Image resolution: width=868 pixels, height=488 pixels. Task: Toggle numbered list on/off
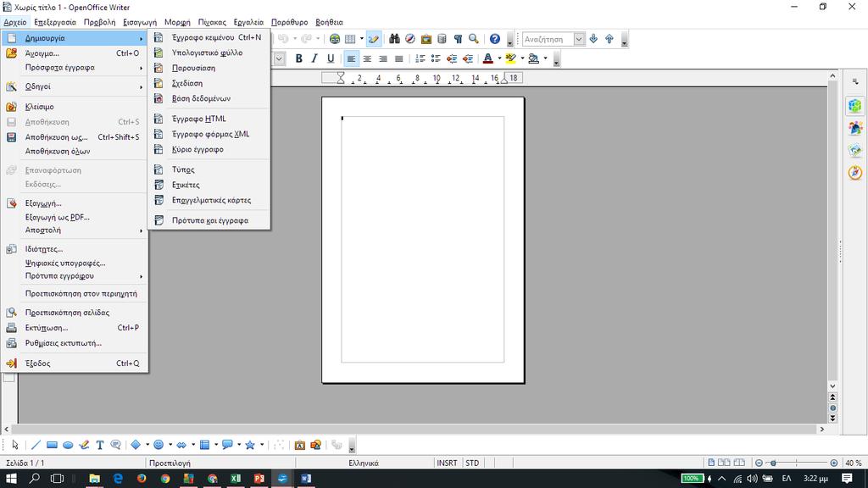420,58
